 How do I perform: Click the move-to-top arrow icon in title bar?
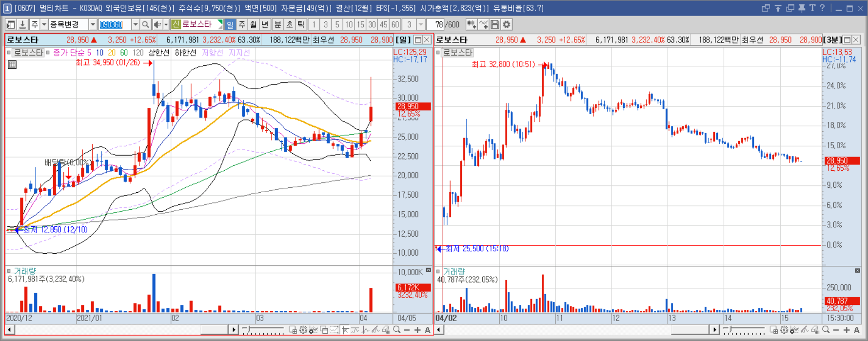tap(778, 8)
